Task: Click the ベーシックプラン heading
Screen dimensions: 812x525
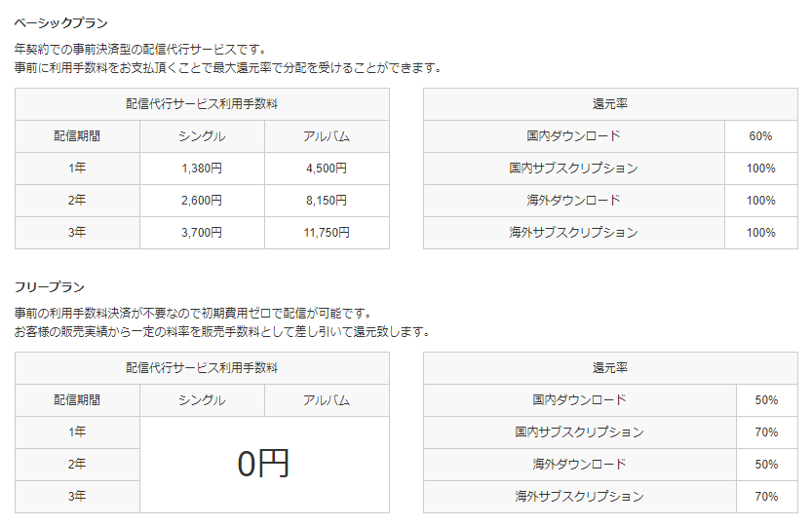Action: click(61, 22)
